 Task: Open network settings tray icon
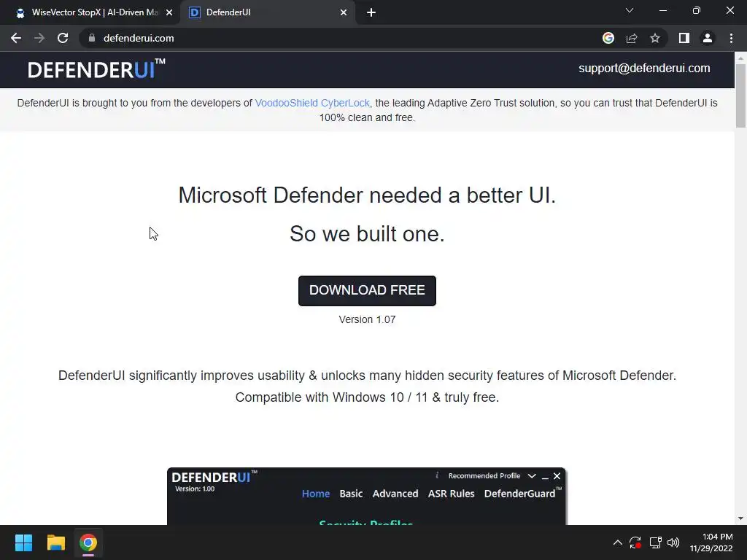coord(656,542)
